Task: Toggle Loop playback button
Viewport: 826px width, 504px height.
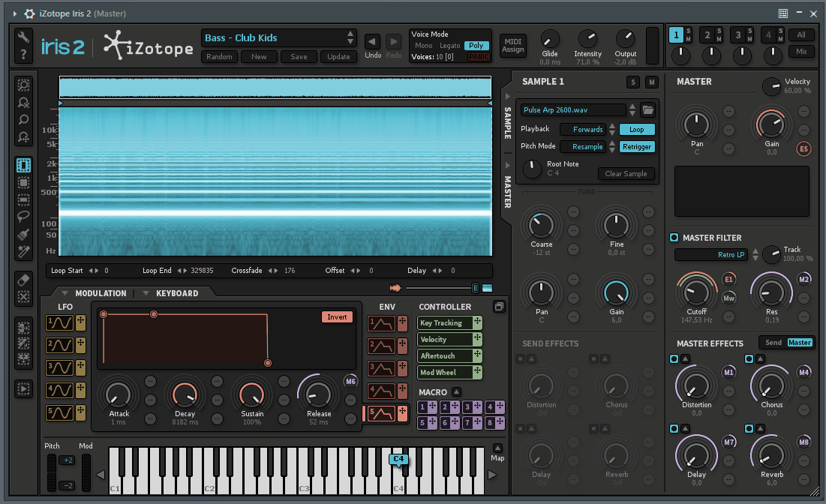Action: (636, 130)
